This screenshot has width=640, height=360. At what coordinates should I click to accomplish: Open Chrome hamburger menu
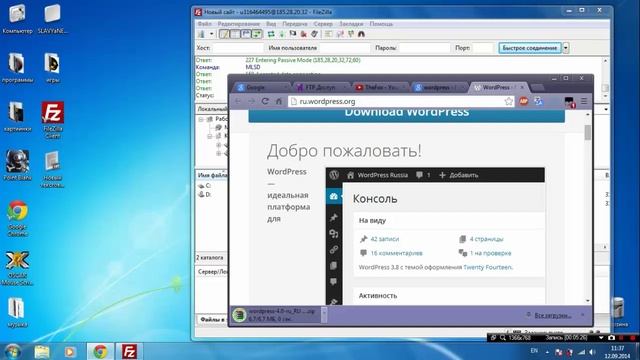(x=584, y=101)
